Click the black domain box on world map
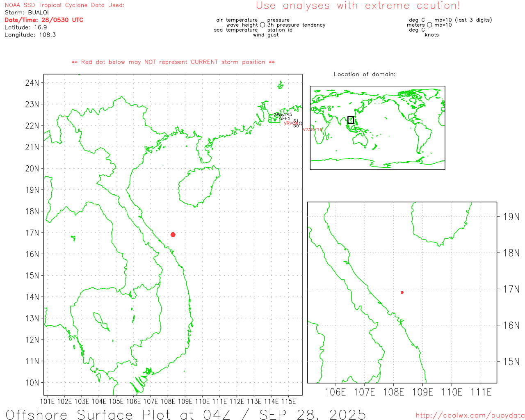This screenshot has width=525, height=420. [x=351, y=120]
